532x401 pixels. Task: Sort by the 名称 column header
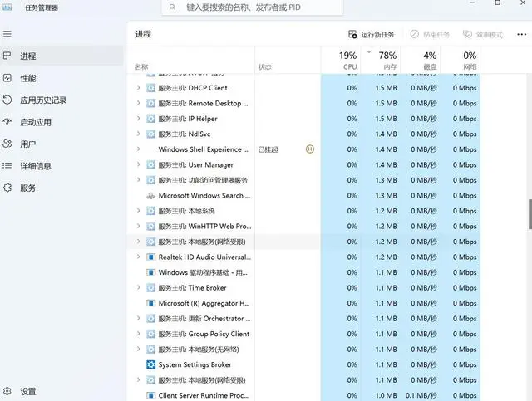click(x=191, y=60)
